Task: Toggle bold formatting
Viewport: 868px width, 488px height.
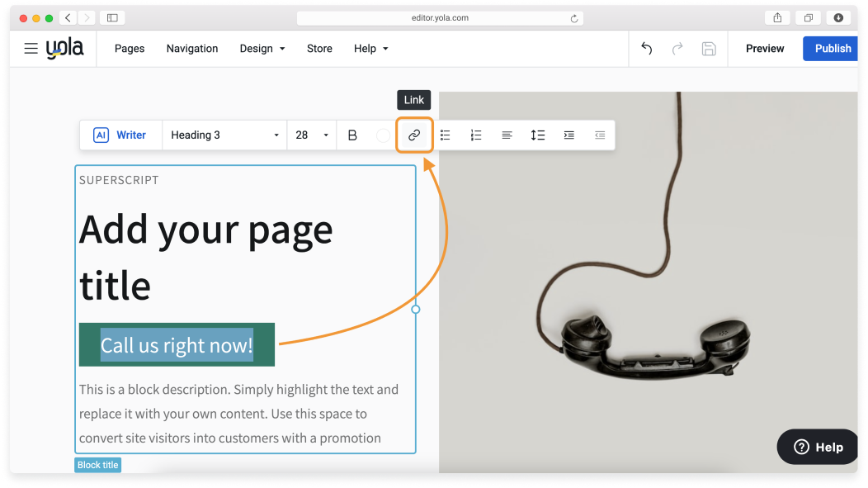Action: click(x=352, y=135)
